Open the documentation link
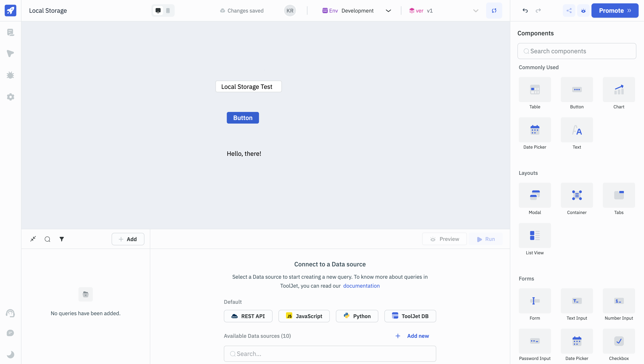Viewport: 644px width, 364px height. [361, 286]
